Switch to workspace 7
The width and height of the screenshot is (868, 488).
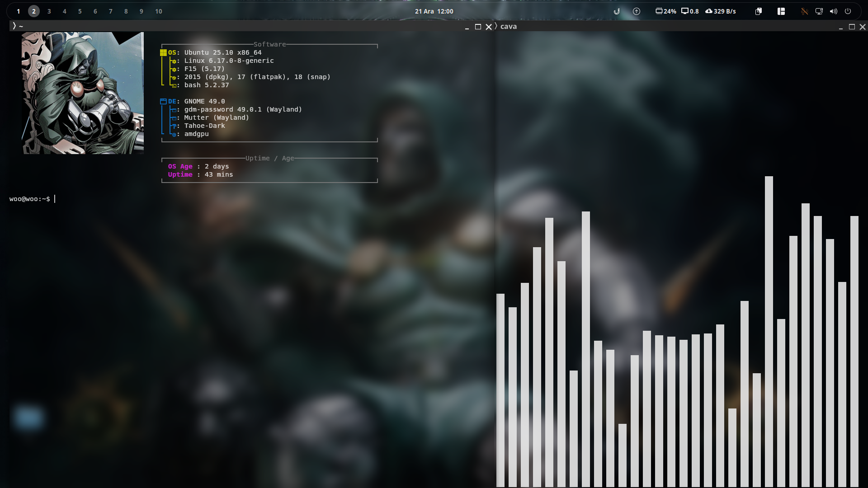[x=111, y=11]
